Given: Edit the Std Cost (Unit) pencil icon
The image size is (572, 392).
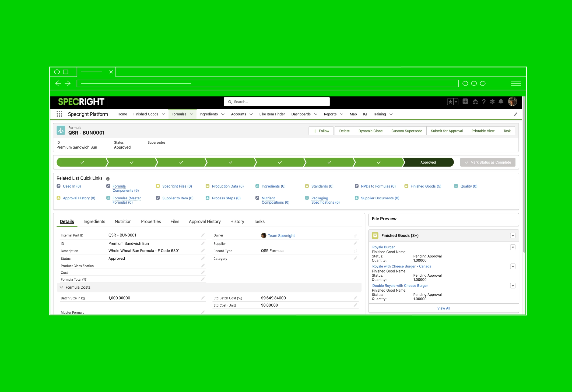Looking at the screenshot, I should 355,305.
